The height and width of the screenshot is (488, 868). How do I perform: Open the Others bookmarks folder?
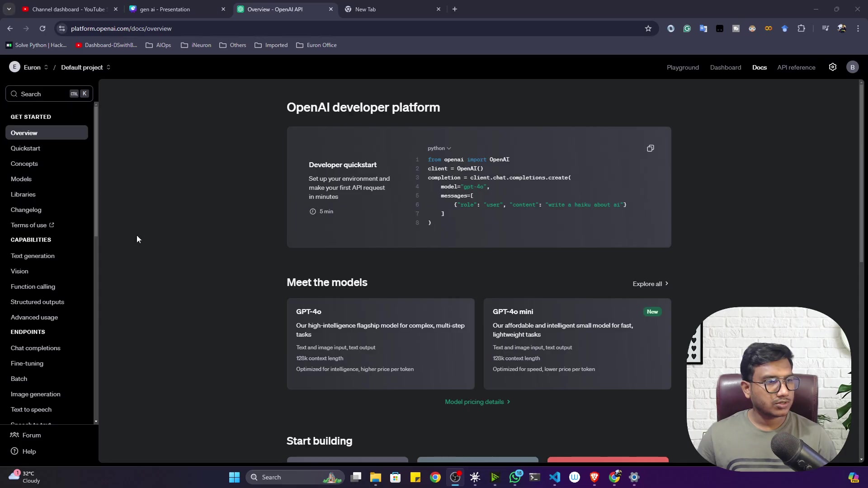(x=233, y=45)
